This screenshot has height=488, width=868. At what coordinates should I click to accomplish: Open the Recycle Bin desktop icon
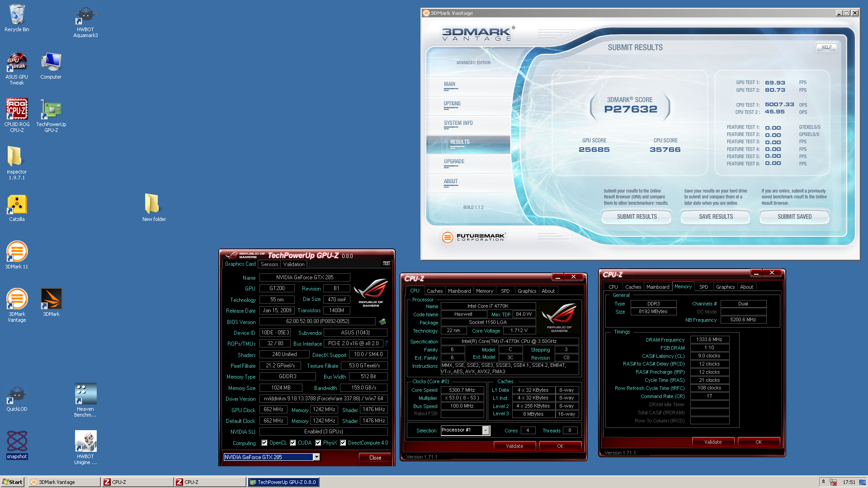point(17,18)
